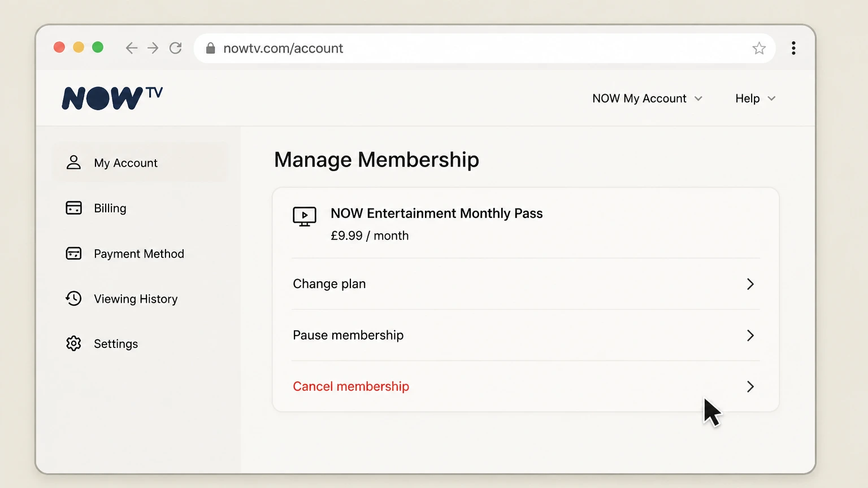Select Change plan

[526, 284]
